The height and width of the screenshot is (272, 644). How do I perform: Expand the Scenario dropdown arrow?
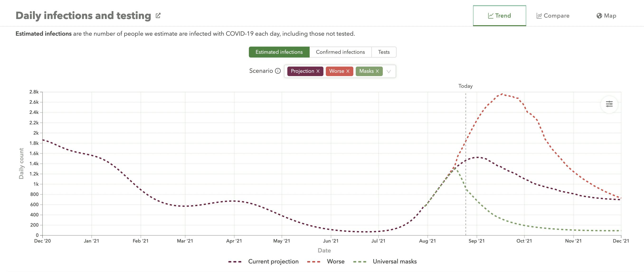[x=389, y=72]
